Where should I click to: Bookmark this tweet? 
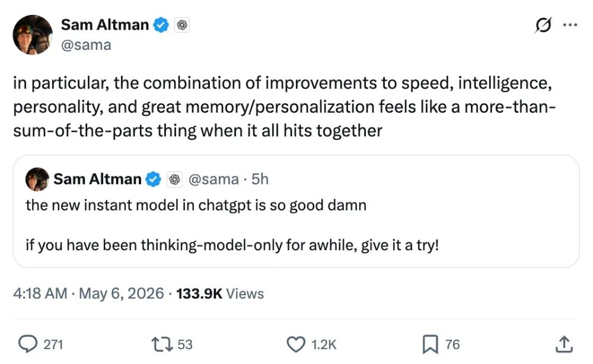(x=430, y=344)
